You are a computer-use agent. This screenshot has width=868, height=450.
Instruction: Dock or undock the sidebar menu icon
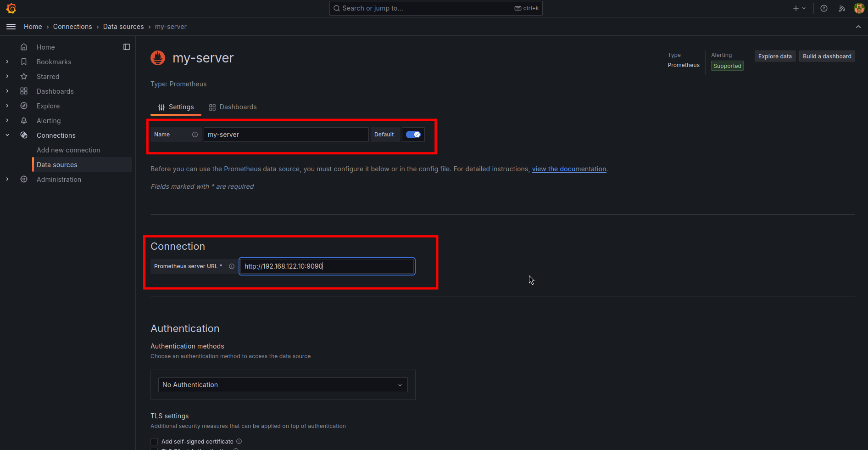point(127,47)
